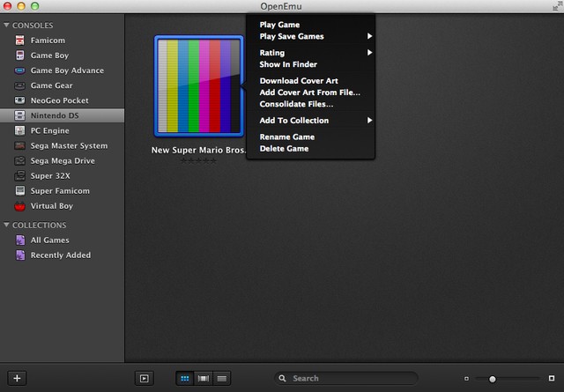Click Rename Game option
564x392 pixels.
286,137
